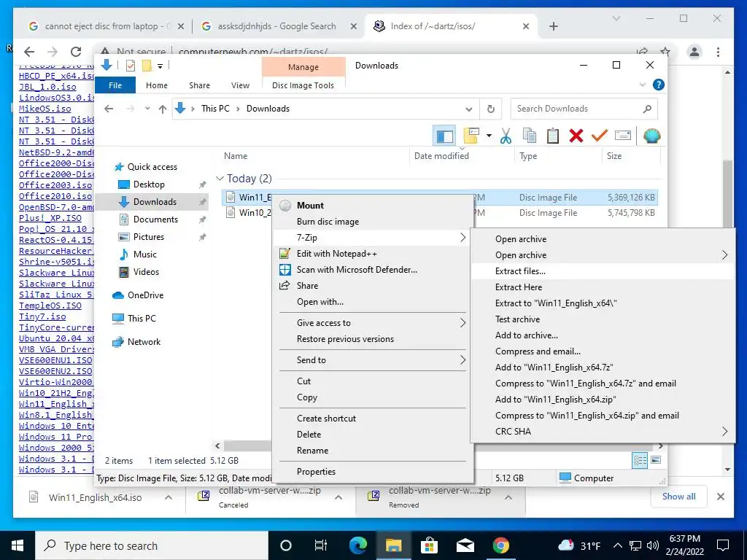
Task: Open the Home ribbon tab
Action: pos(157,85)
